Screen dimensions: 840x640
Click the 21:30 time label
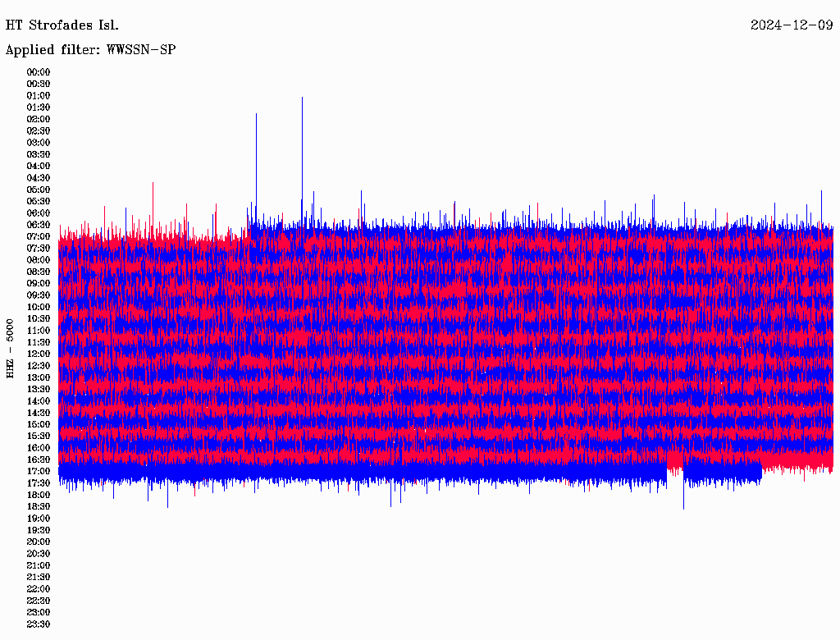coord(39,578)
